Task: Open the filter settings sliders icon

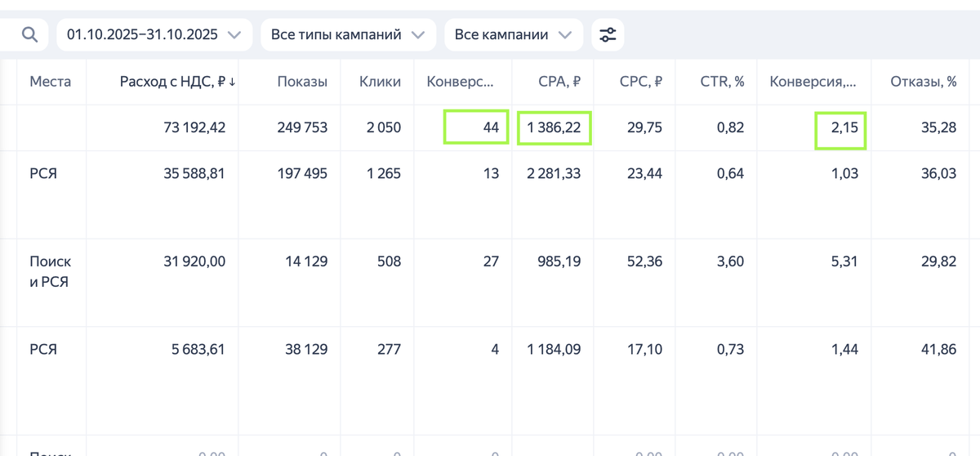Action: coord(608,35)
